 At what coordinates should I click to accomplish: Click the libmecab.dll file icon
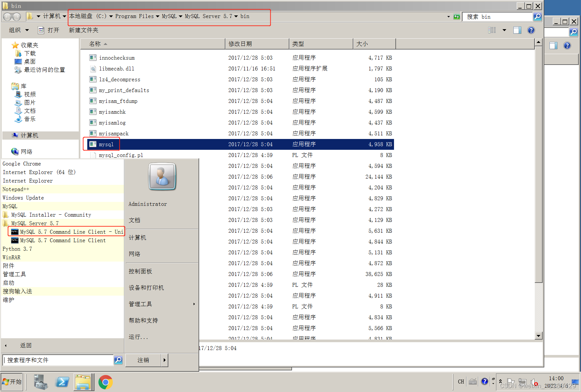[x=93, y=69]
